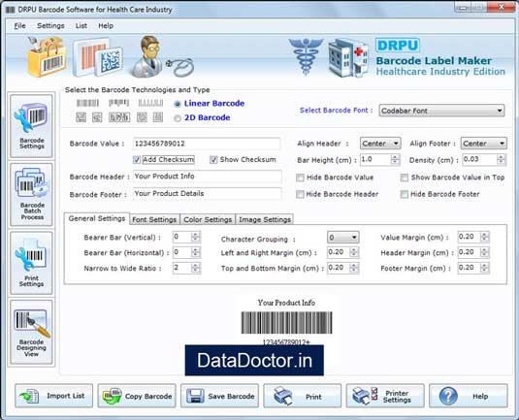Open the List menu
Screen dimensions: 519x420
pyautogui.click(x=81, y=26)
